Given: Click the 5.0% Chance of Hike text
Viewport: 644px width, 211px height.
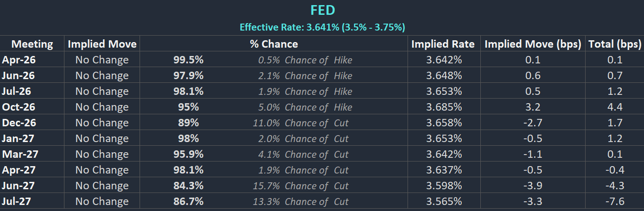Looking at the screenshot, I should pyautogui.click(x=305, y=107).
